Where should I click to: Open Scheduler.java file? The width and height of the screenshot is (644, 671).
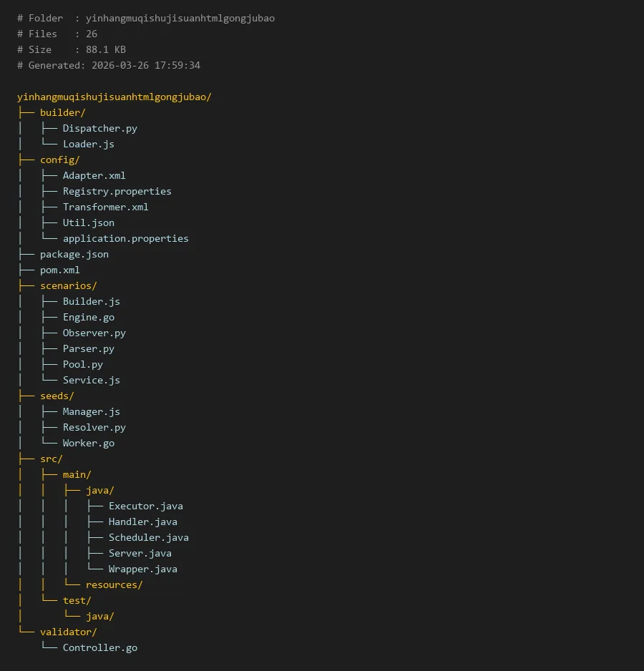[148, 537]
